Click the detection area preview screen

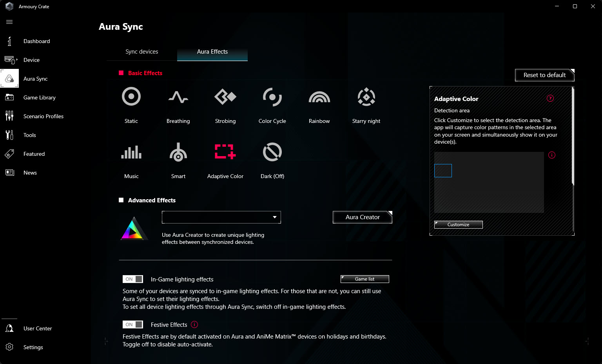[489, 182]
